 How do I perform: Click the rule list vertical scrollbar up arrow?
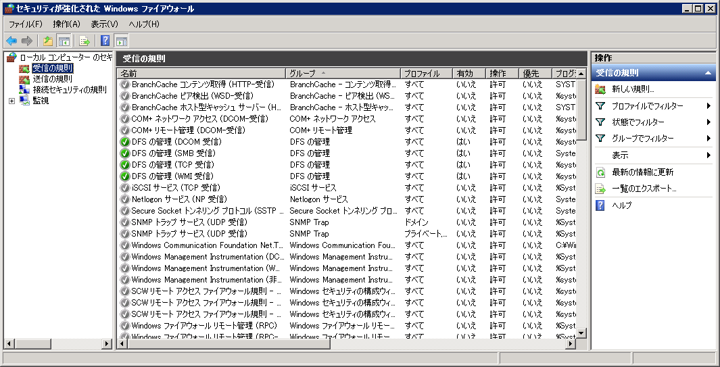tap(581, 73)
